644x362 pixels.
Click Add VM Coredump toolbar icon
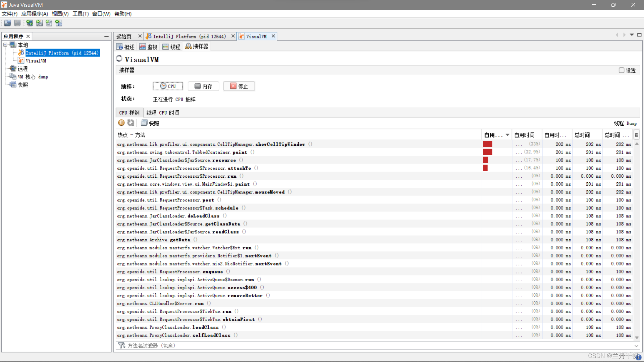click(49, 23)
